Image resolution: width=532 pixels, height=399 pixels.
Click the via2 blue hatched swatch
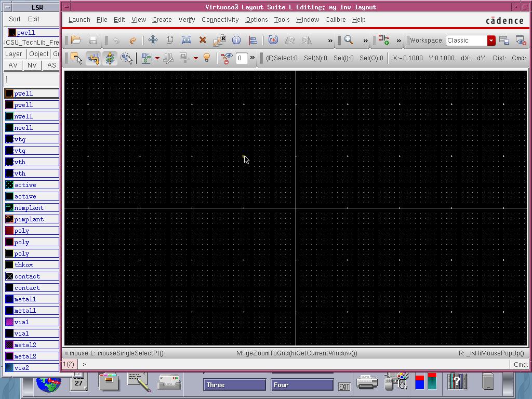9,367
